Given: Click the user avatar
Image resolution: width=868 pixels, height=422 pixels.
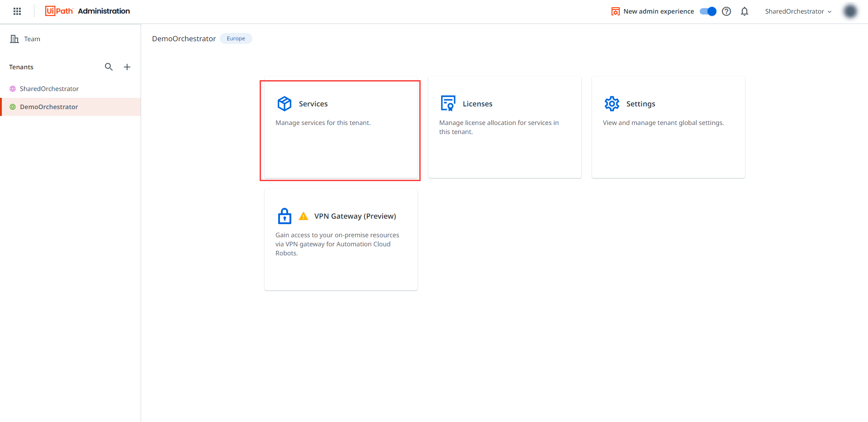Looking at the screenshot, I should click(850, 11).
